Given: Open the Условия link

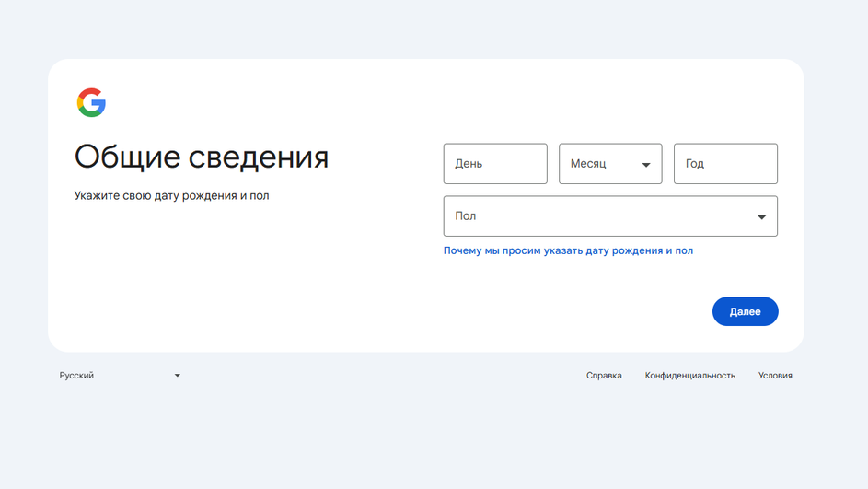Looking at the screenshot, I should point(775,376).
